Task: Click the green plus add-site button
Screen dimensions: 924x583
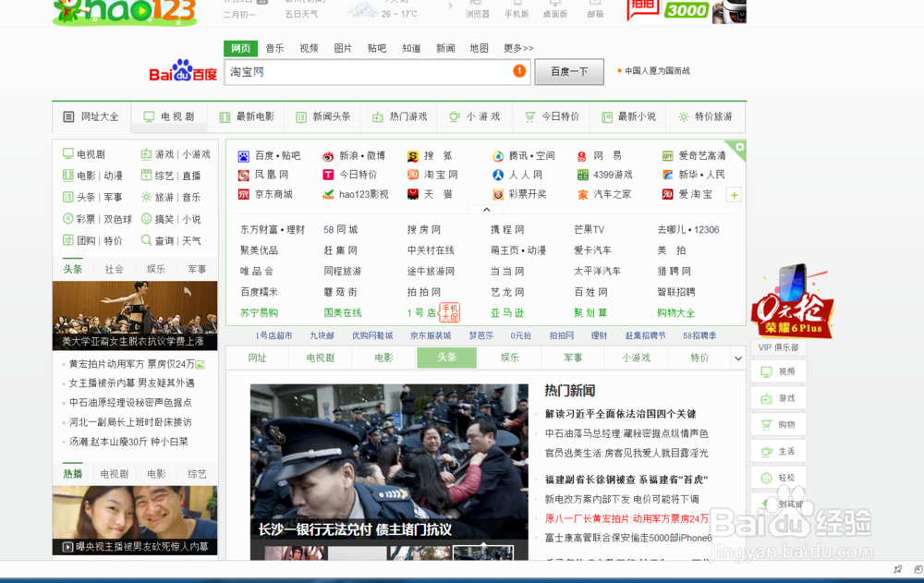Action: [x=735, y=195]
